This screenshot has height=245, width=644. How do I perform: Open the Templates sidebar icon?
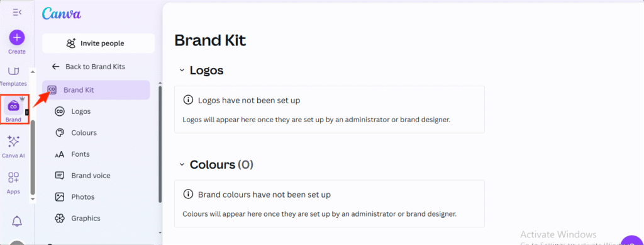point(14,71)
